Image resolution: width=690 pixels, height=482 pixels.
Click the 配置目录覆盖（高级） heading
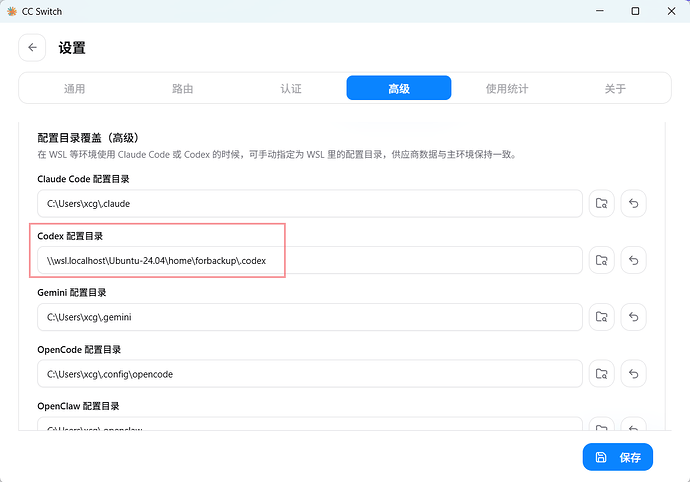(88, 138)
